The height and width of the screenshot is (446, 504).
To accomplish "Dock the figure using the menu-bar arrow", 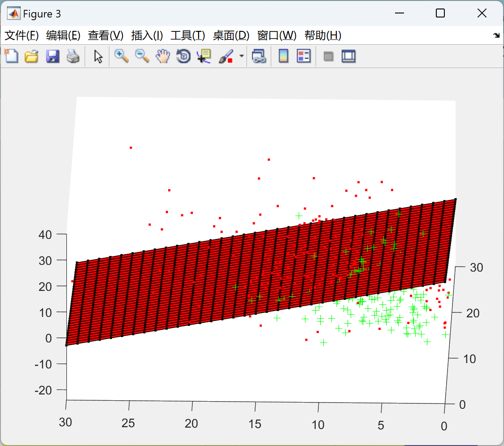I will tap(496, 35).
